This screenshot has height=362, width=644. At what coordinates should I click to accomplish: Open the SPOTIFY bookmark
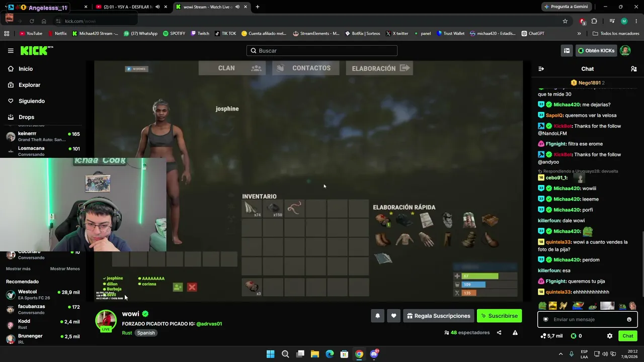point(174,34)
